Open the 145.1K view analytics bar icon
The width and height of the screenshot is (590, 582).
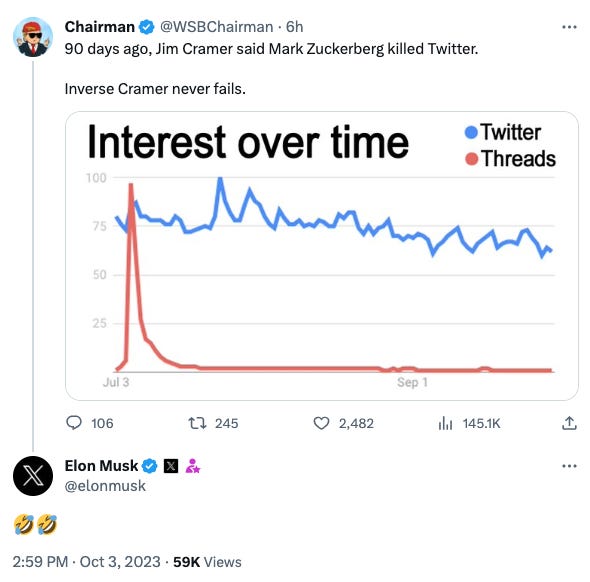(x=445, y=423)
